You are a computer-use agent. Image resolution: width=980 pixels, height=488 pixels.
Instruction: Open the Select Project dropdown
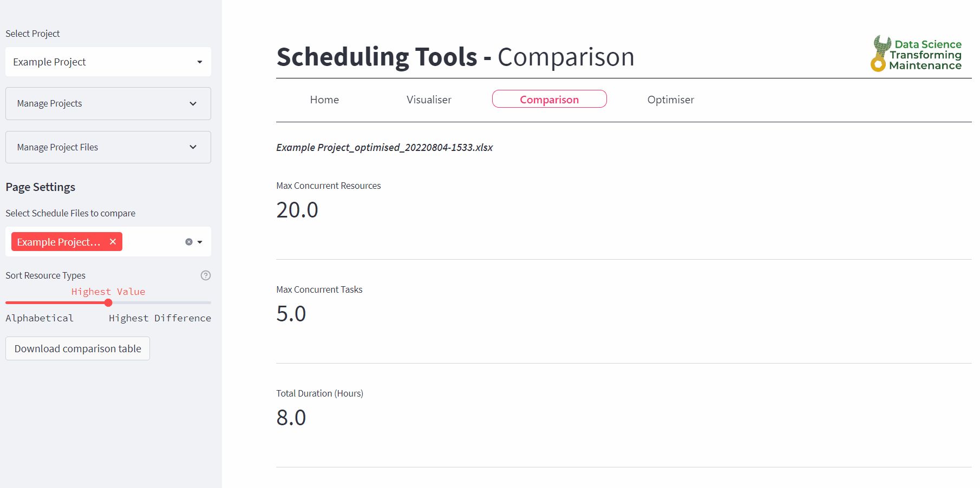pos(108,62)
